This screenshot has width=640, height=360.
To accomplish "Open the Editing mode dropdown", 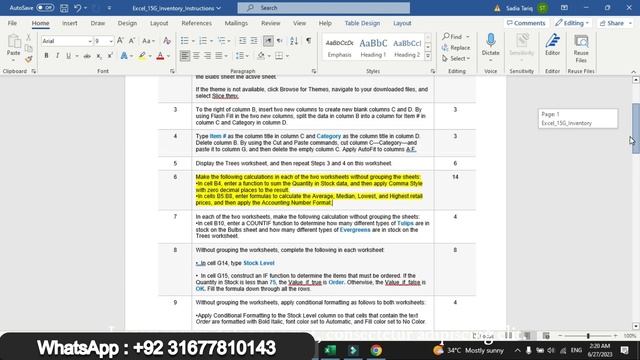I will tap(572, 23).
